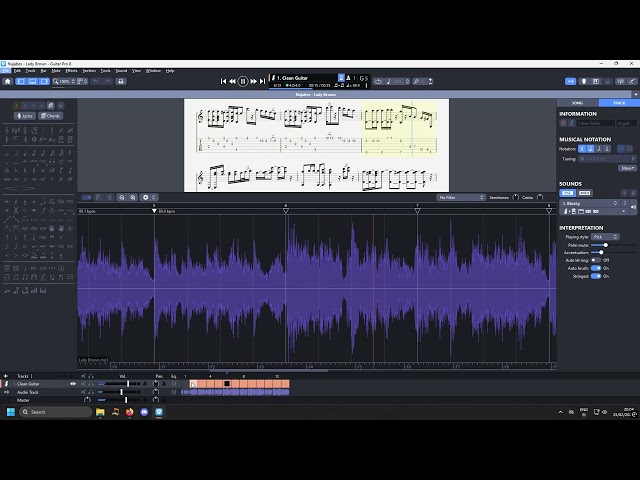Image resolution: width=640 pixels, height=480 pixels.
Task: Click the sync point marker at bar 6
Action: (x=286, y=211)
